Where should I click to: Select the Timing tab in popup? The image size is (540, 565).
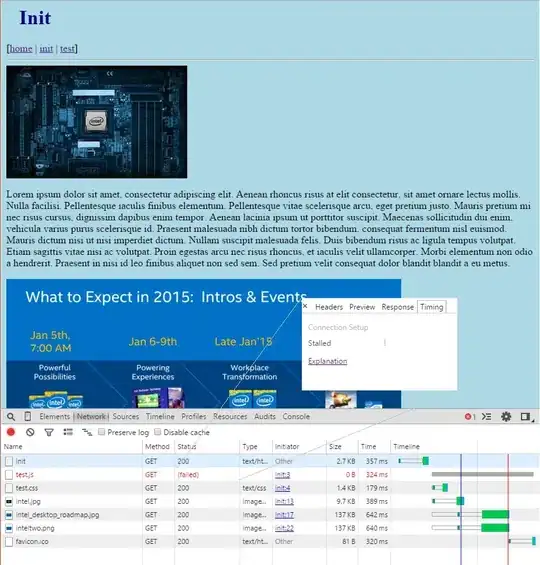pyautogui.click(x=432, y=307)
